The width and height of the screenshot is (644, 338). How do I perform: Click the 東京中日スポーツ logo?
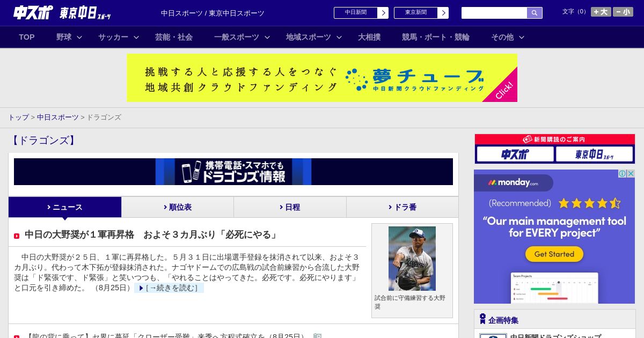click(85, 13)
